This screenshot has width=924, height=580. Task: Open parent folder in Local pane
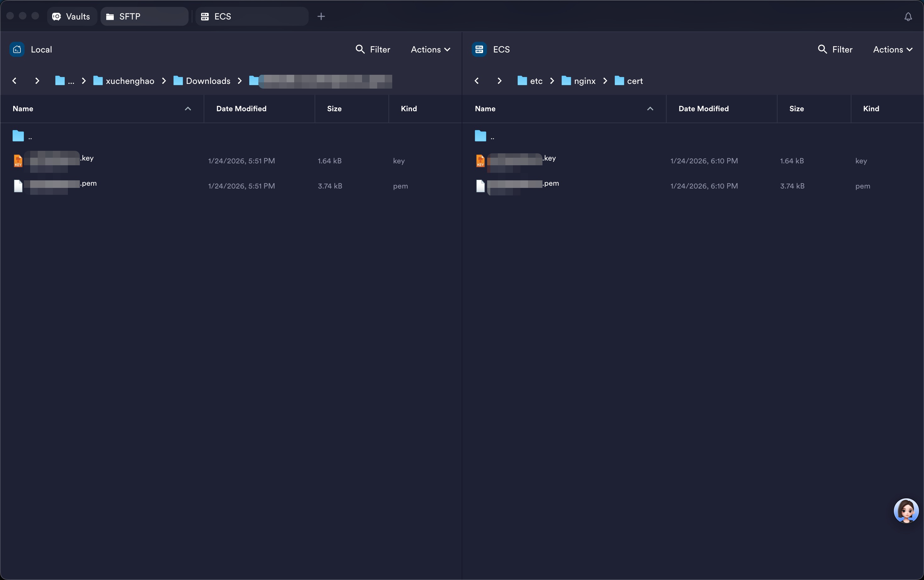22,136
